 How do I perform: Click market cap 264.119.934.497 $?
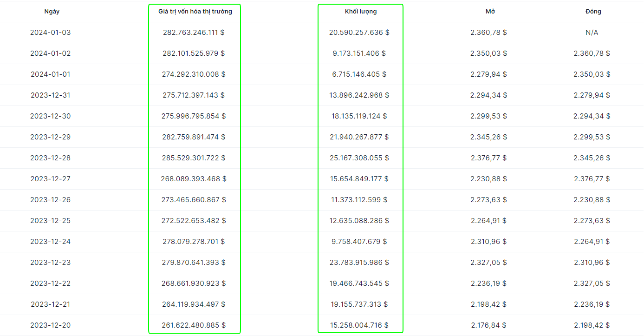pos(194,304)
